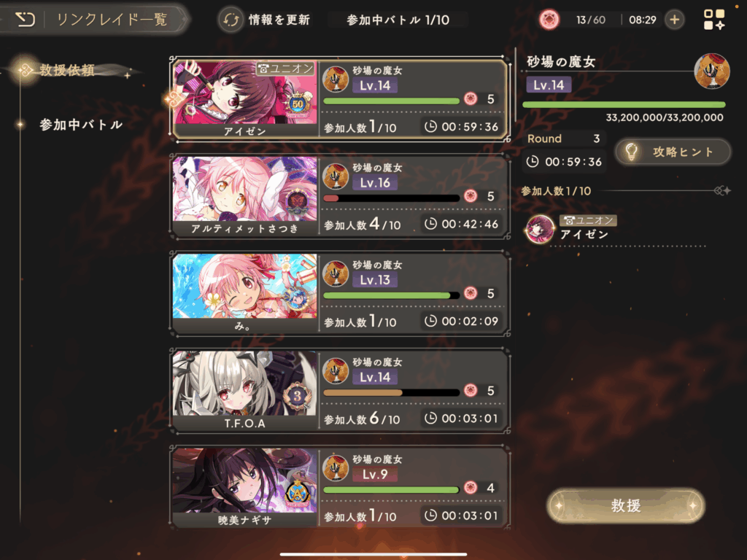747x560 pixels.
Task: Select the 救援依頼 tab
Action: coord(66,71)
